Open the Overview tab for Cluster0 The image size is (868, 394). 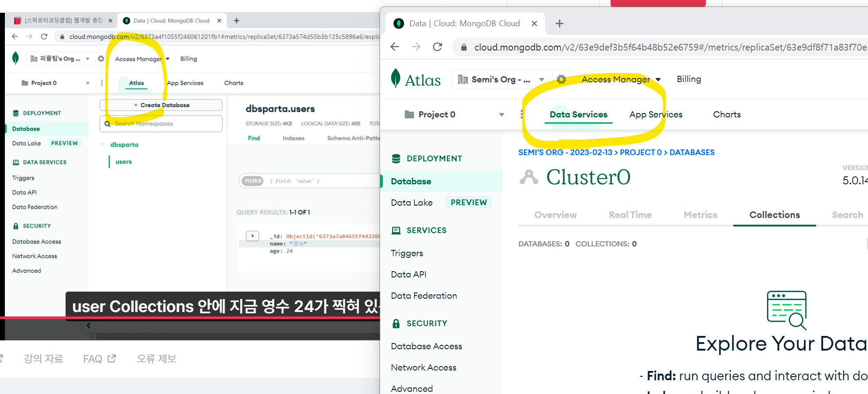(555, 215)
